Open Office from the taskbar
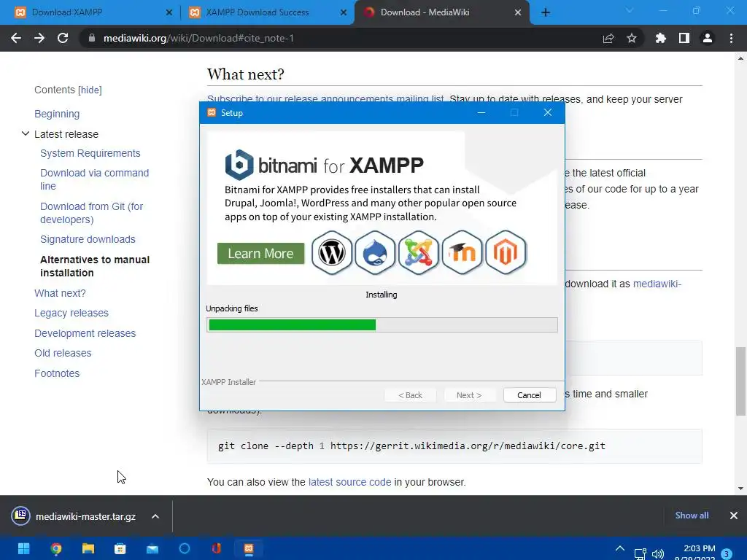This screenshot has height=560, width=747. pos(216,548)
